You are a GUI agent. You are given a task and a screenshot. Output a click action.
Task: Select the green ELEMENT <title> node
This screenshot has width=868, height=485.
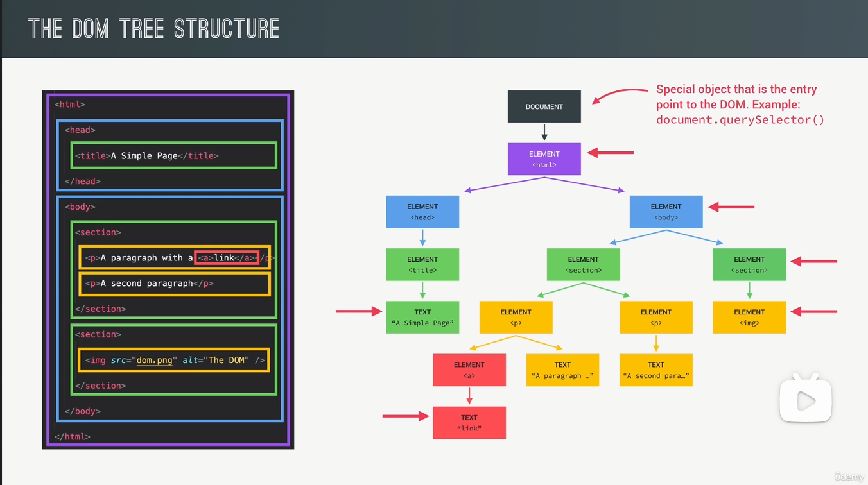[422, 264]
